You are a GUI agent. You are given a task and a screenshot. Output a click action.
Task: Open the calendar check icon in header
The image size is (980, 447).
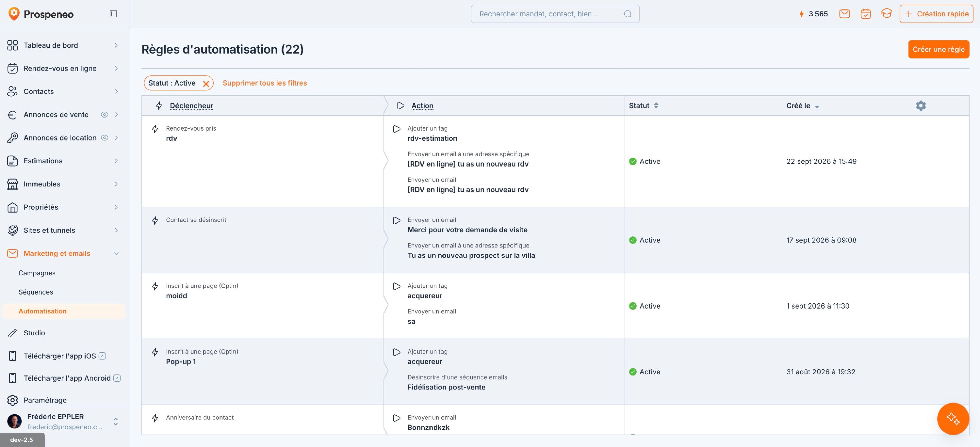[865, 14]
